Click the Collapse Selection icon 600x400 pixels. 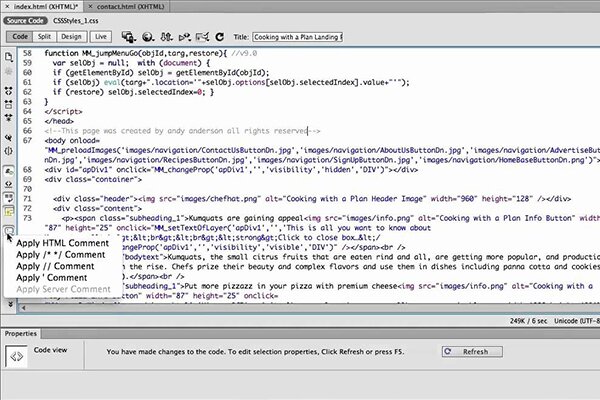coord(8,104)
